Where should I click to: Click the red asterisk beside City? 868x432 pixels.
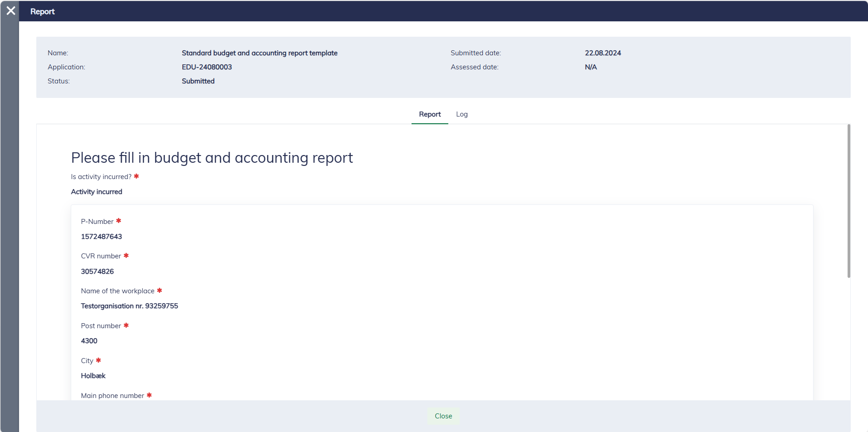pyautogui.click(x=98, y=360)
